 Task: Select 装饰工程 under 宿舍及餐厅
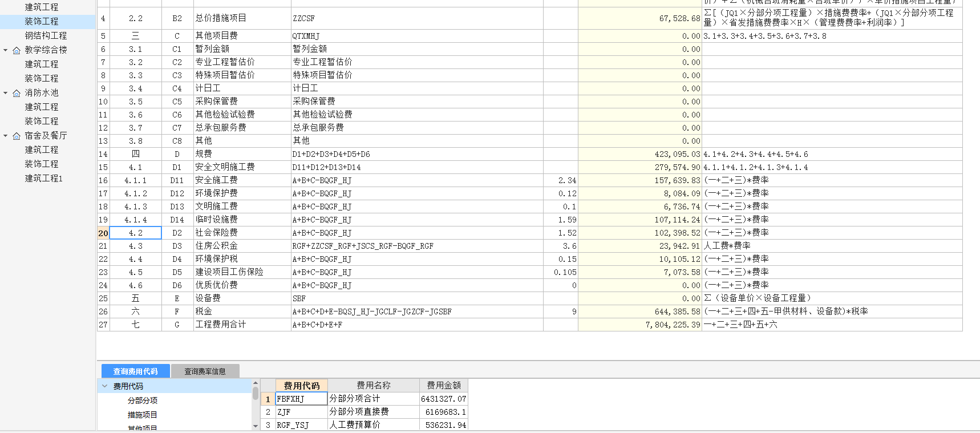(x=41, y=164)
